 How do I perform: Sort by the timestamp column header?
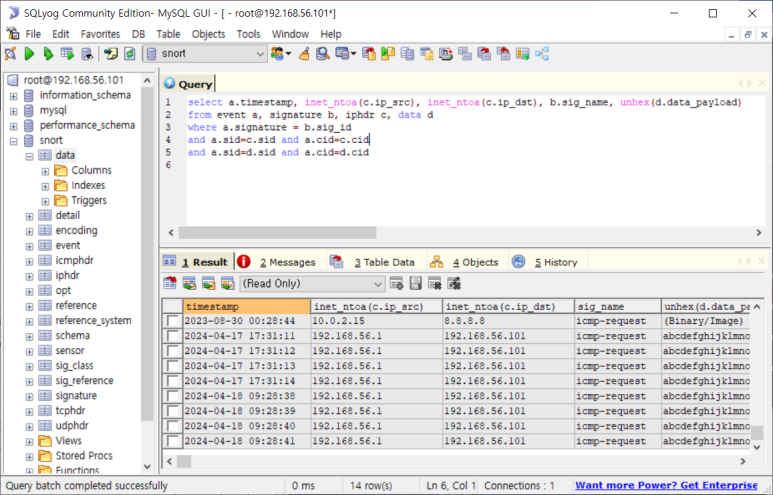(x=246, y=306)
